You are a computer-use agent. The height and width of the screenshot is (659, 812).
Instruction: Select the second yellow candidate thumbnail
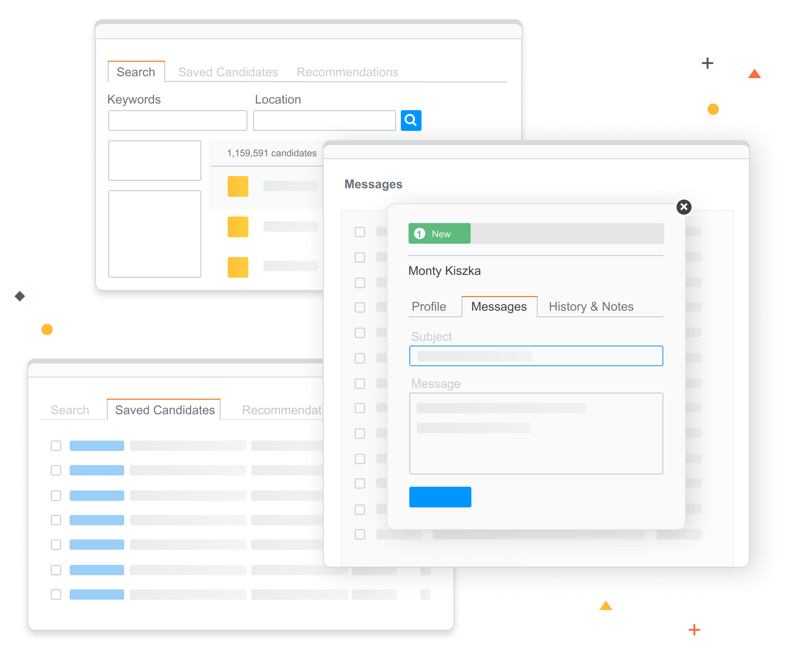[238, 227]
